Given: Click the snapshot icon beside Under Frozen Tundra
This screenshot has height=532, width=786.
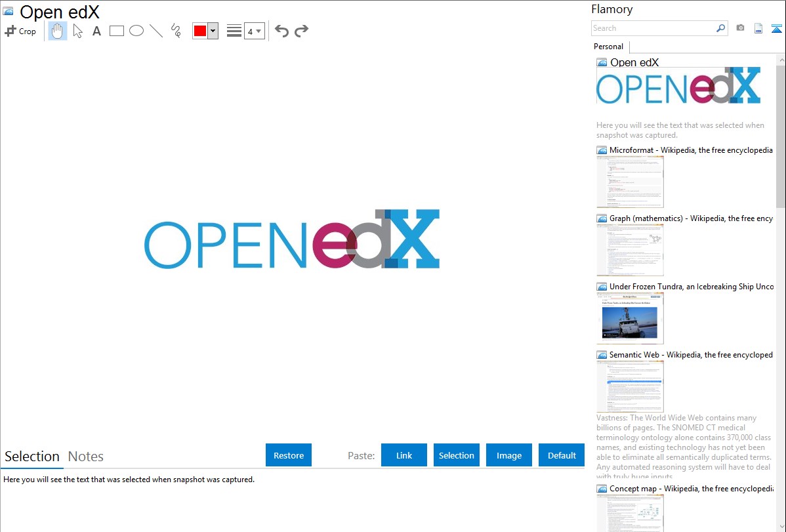Looking at the screenshot, I should coord(602,287).
